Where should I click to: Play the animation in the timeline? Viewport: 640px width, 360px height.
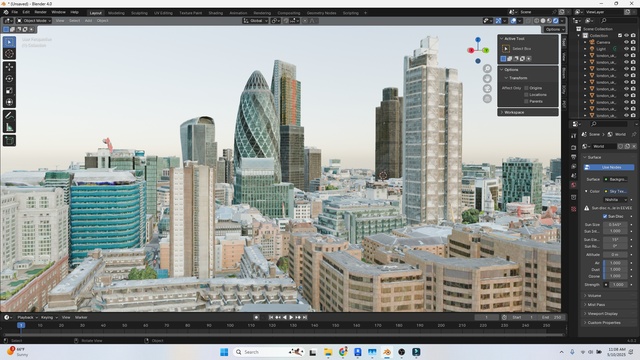pyautogui.click(x=291, y=317)
